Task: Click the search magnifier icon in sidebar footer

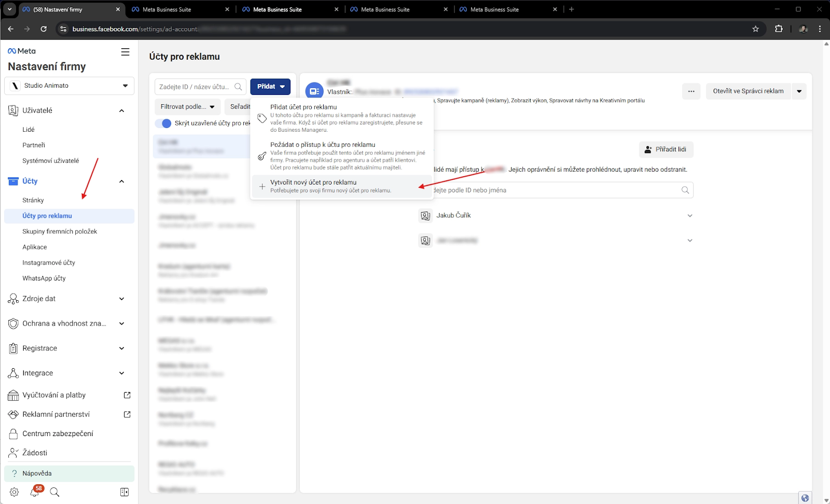Action: click(54, 492)
